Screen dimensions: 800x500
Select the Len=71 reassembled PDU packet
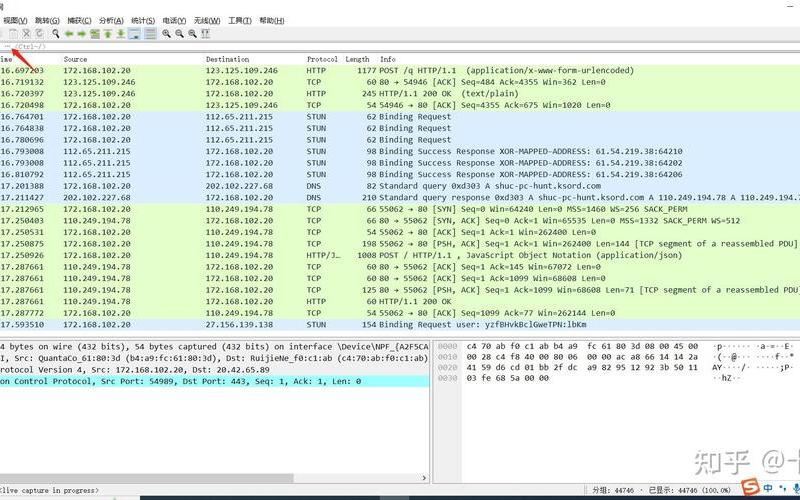point(400,290)
